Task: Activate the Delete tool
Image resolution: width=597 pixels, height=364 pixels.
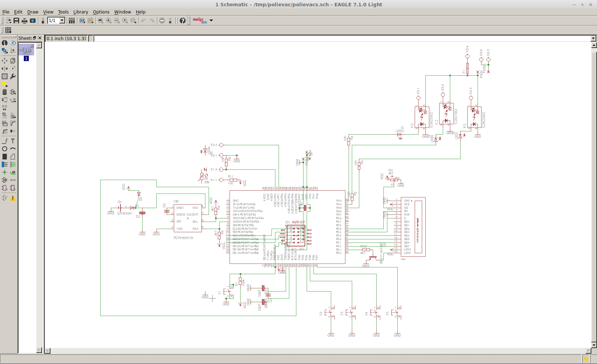Action: tap(4, 92)
